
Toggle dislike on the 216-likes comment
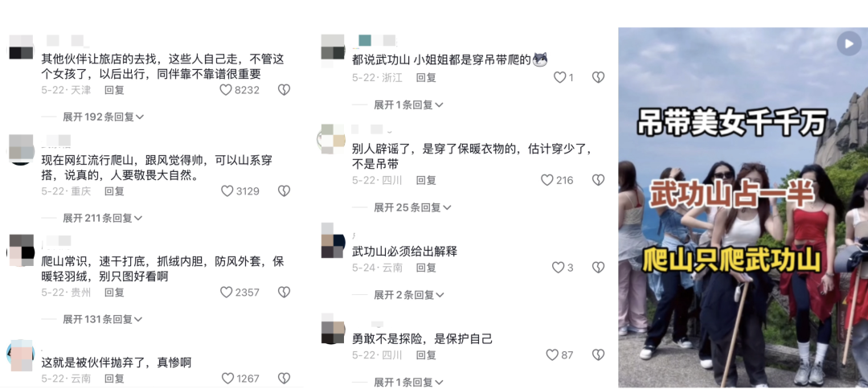[599, 180]
